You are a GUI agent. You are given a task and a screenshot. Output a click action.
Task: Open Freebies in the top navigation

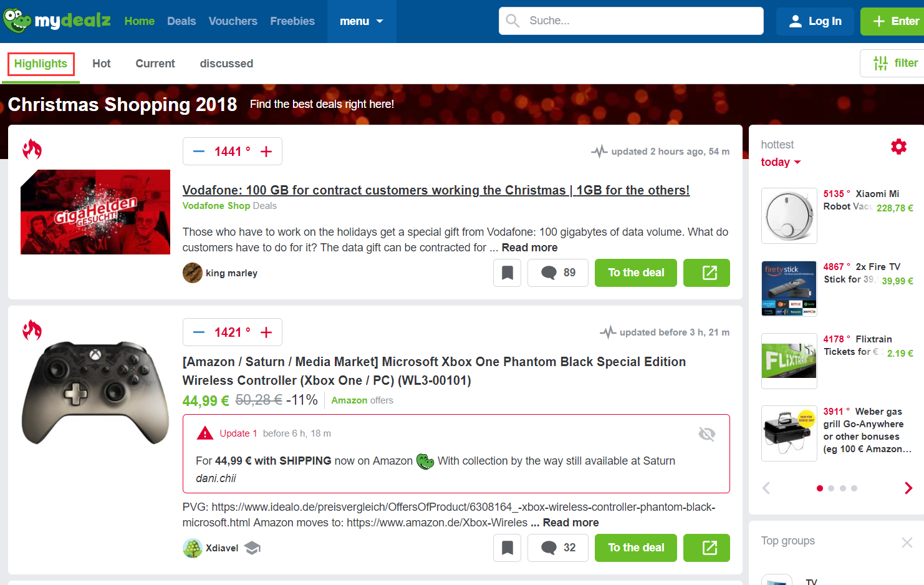click(292, 21)
